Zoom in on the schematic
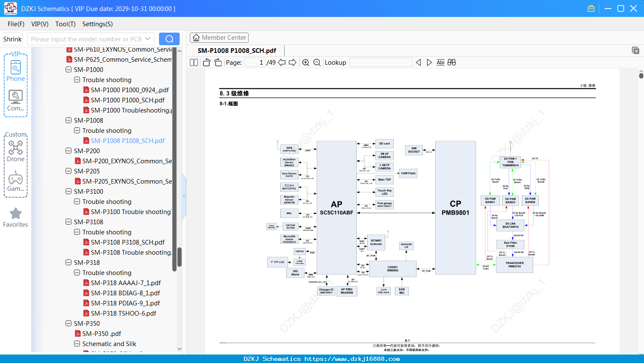This screenshot has height=363, width=644. 306,63
